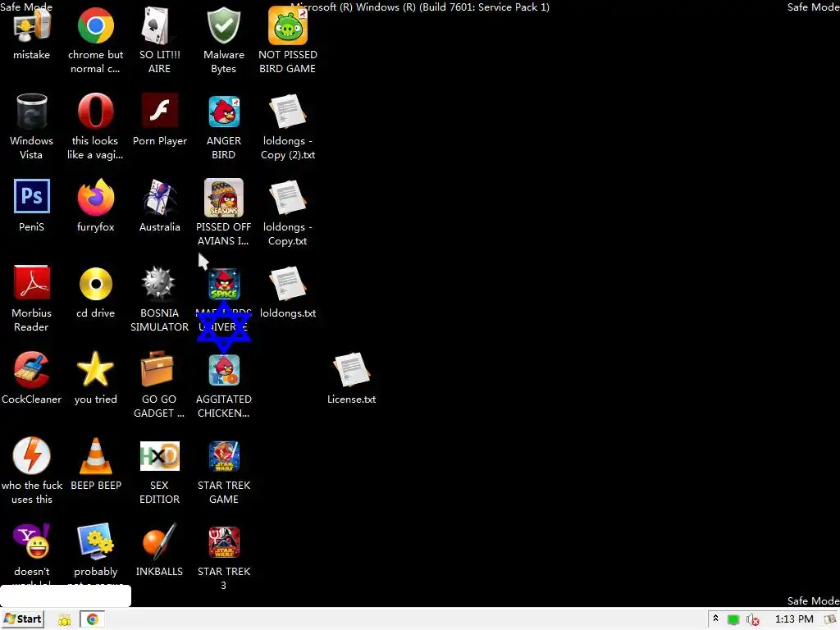Launch the furryfox Firefox icon
The image size is (840, 630).
95,197
